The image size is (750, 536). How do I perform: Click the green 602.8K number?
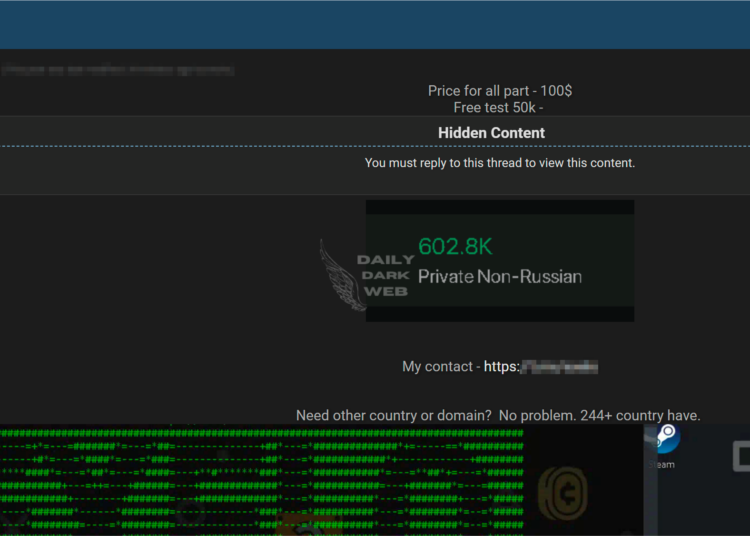455,247
